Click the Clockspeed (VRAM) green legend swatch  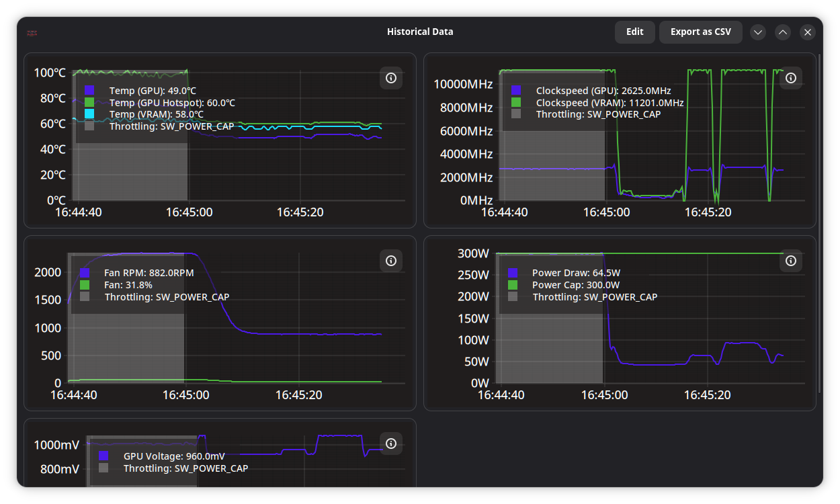click(516, 102)
